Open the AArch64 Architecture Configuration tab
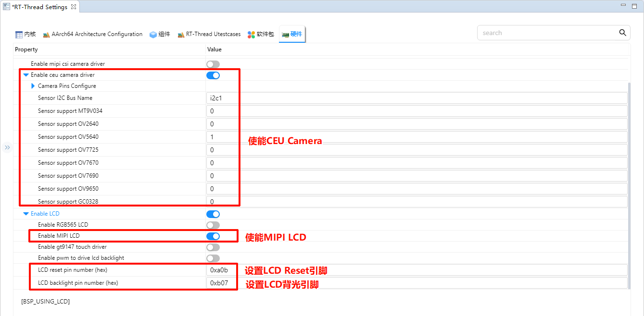644x316 pixels. 97,34
